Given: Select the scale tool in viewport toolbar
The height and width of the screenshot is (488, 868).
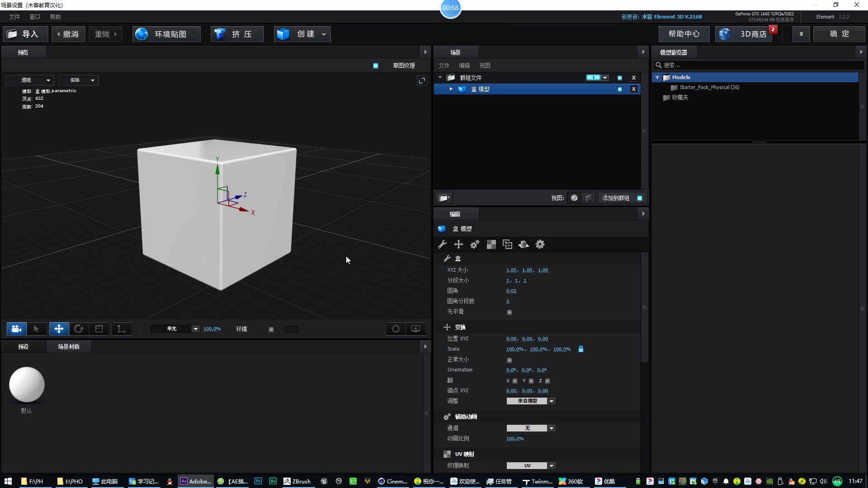Looking at the screenshot, I should point(99,329).
